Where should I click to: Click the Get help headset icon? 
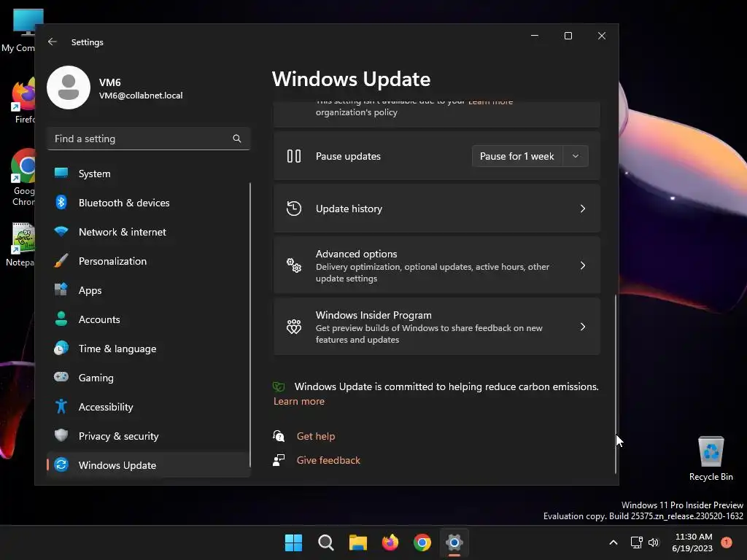pos(279,436)
